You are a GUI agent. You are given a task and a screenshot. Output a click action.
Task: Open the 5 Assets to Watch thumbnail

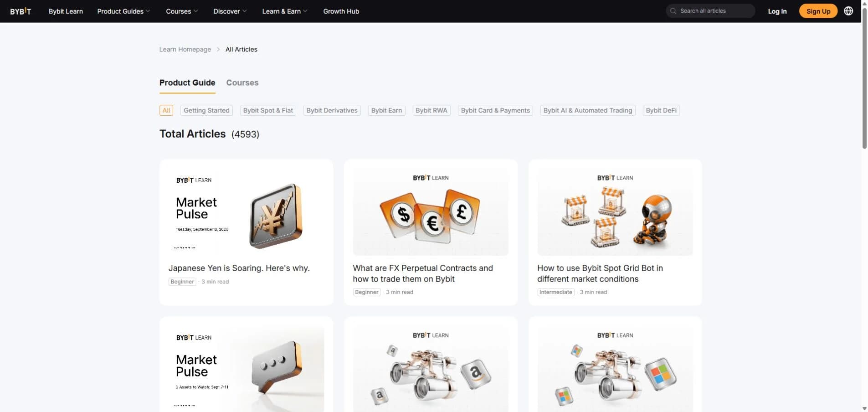[x=246, y=369]
